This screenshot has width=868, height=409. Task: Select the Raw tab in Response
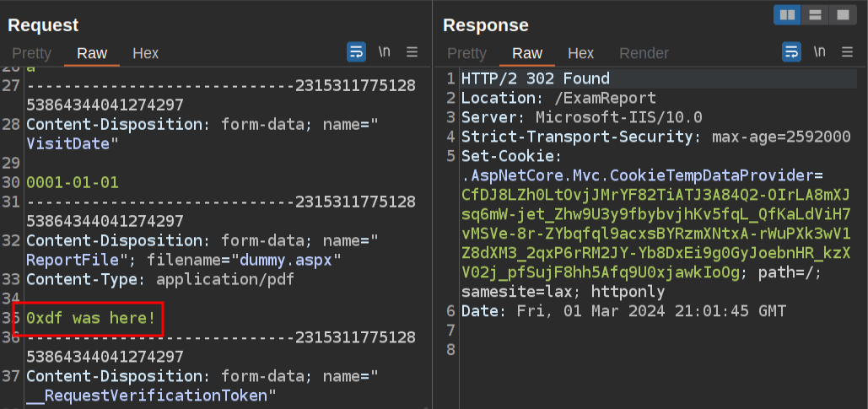click(527, 53)
